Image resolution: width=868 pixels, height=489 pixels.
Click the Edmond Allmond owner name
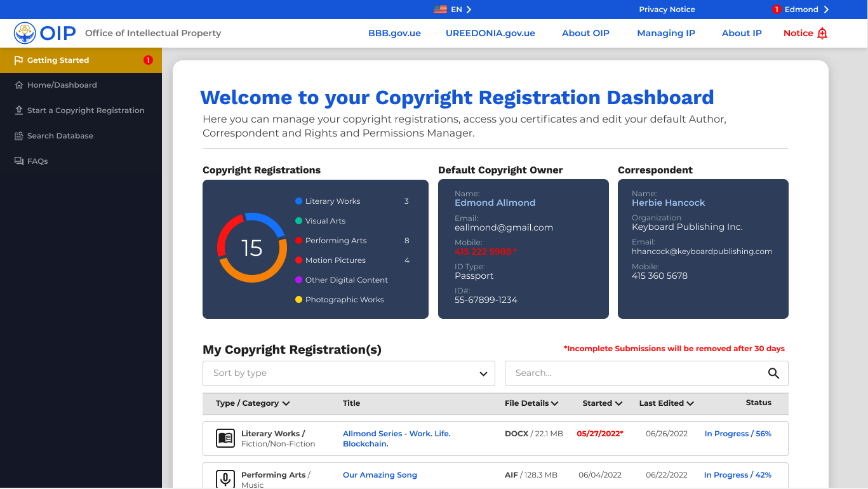[x=495, y=203]
